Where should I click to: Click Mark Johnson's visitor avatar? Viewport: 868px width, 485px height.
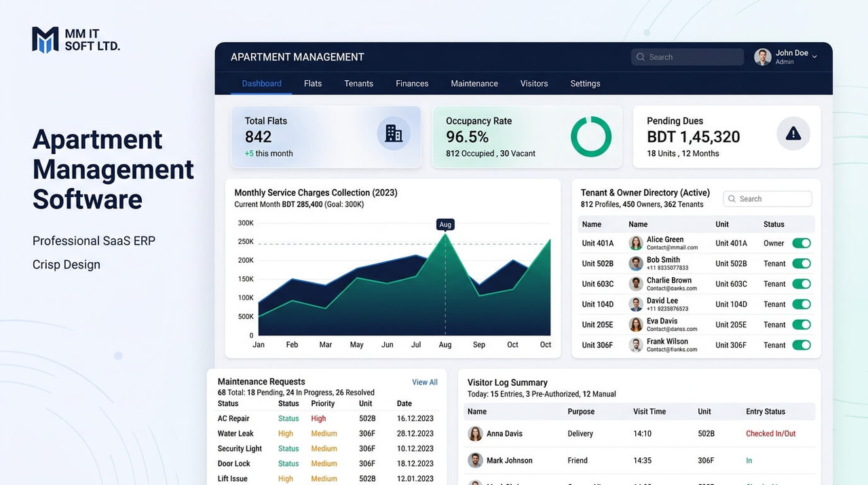click(475, 461)
